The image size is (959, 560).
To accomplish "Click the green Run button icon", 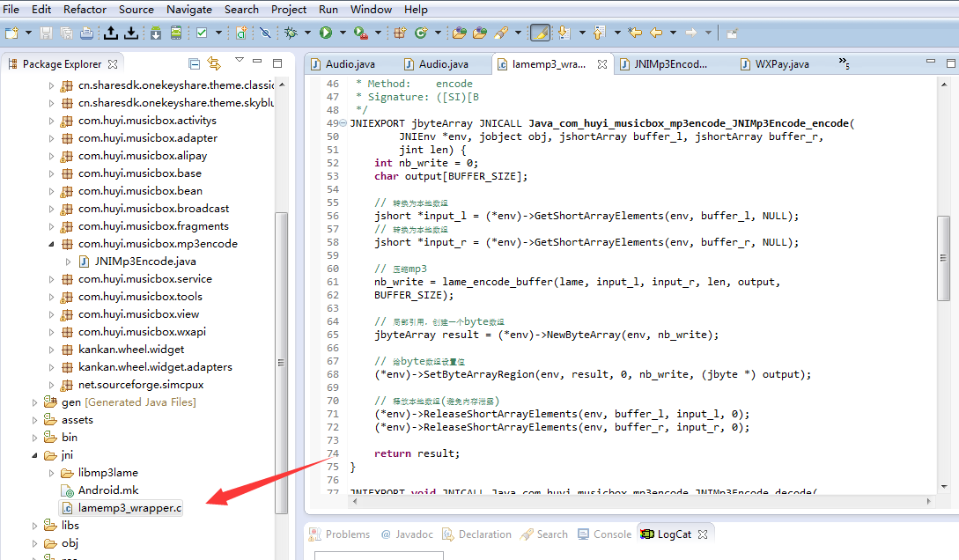I will pos(326,33).
